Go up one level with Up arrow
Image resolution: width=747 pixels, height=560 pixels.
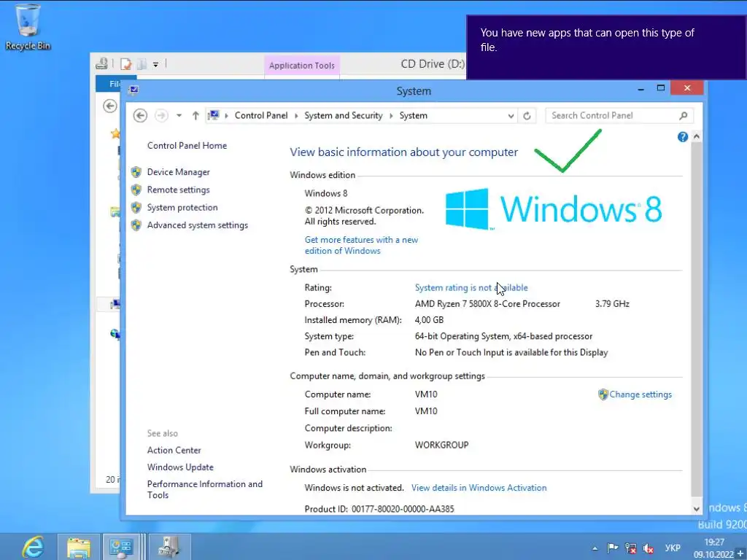pos(196,116)
